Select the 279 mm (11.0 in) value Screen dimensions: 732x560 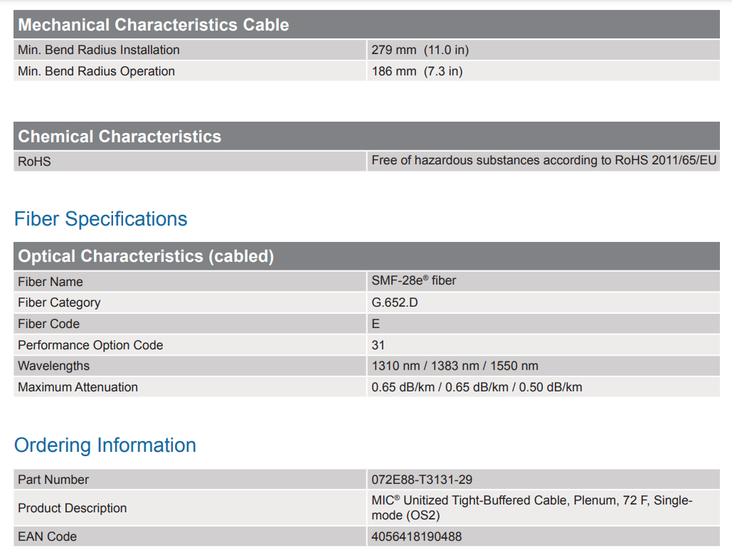420,50
